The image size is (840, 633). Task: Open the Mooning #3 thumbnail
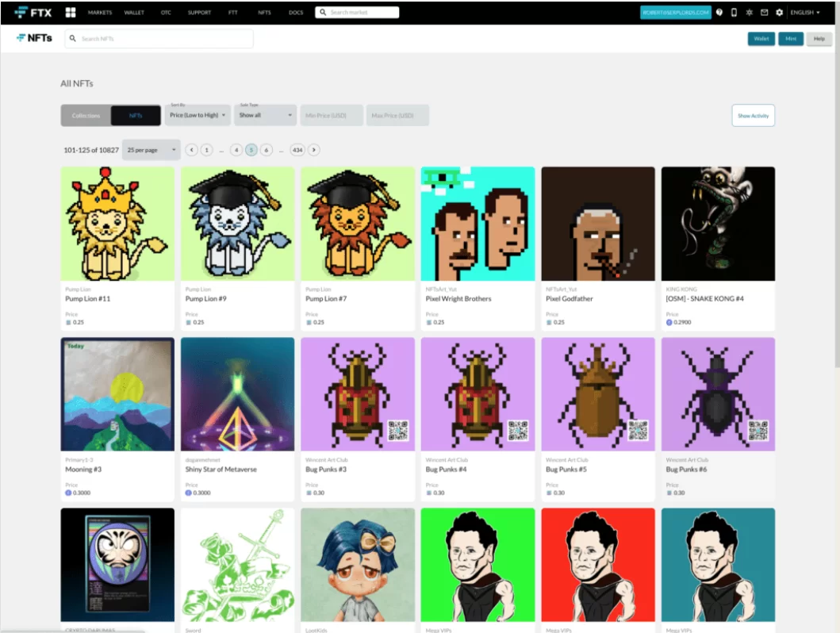(118, 394)
